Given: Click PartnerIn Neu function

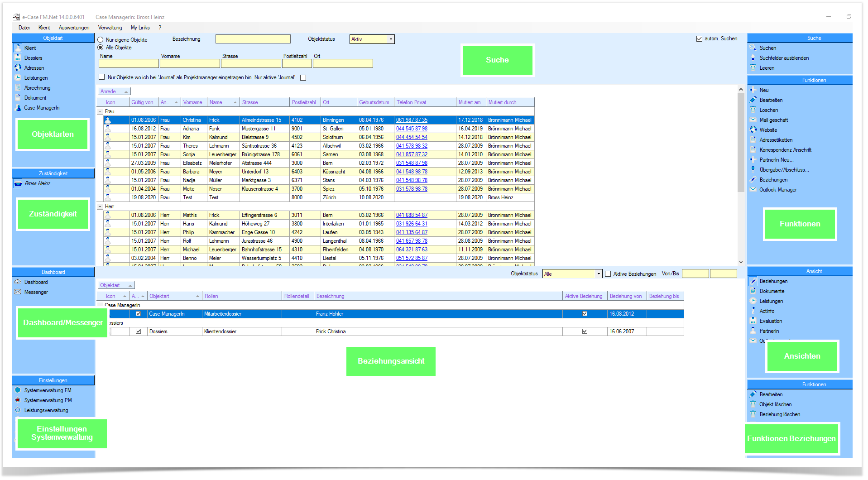Looking at the screenshot, I should click(776, 160).
